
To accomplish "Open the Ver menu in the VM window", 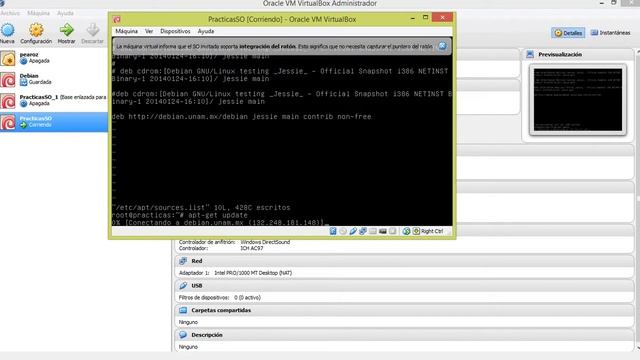I will (149, 31).
